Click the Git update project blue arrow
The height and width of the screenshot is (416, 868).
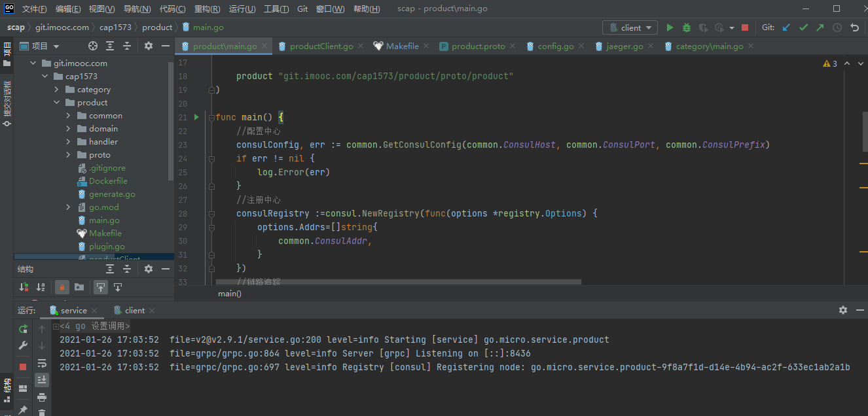click(786, 27)
